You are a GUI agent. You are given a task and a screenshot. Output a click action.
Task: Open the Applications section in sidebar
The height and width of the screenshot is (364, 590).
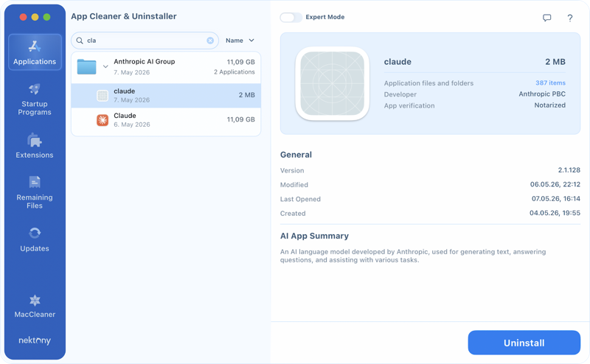point(35,52)
